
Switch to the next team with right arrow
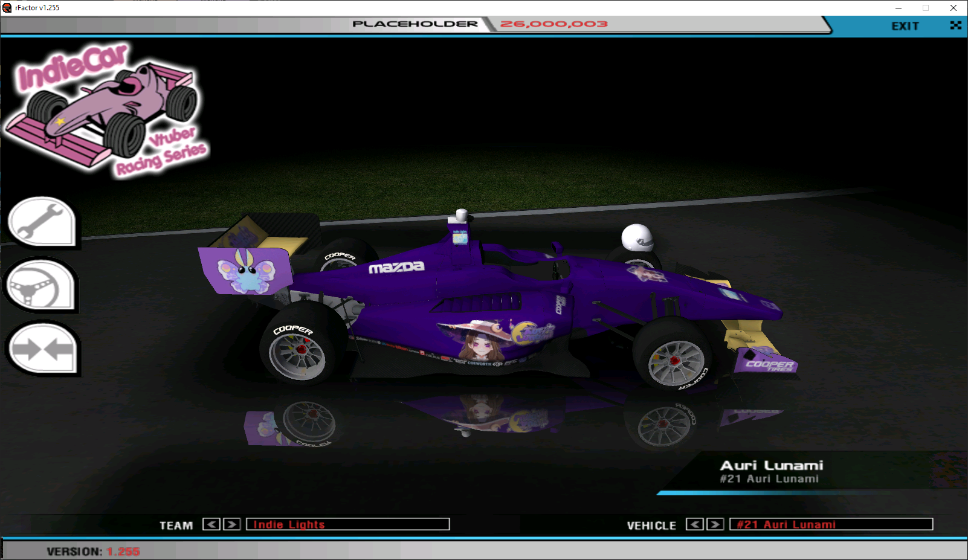pos(232,524)
